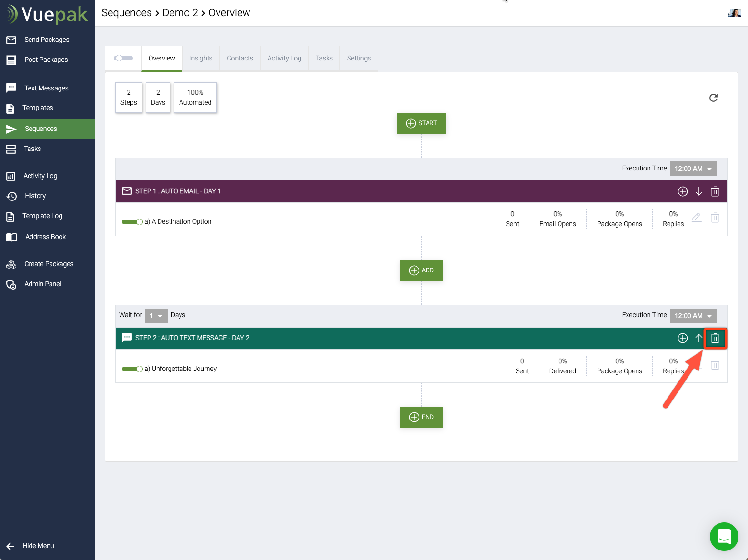
Task: Click the ADD button between steps
Action: pyautogui.click(x=421, y=270)
